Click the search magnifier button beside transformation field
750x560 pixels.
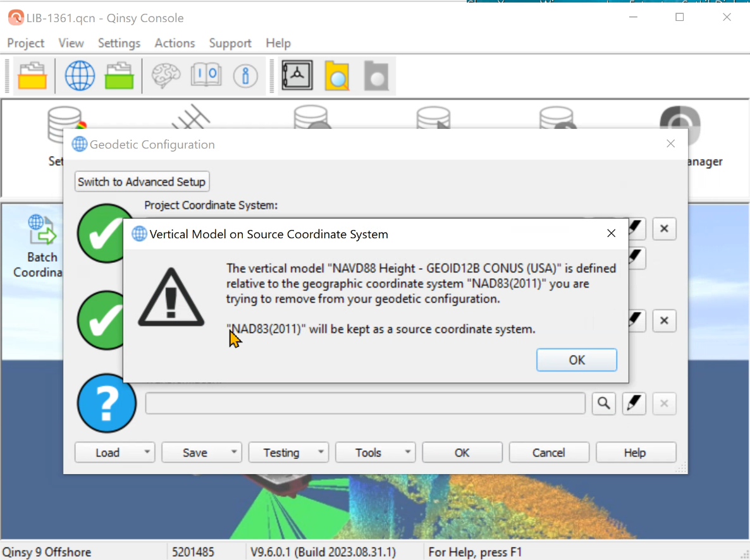[604, 404]
